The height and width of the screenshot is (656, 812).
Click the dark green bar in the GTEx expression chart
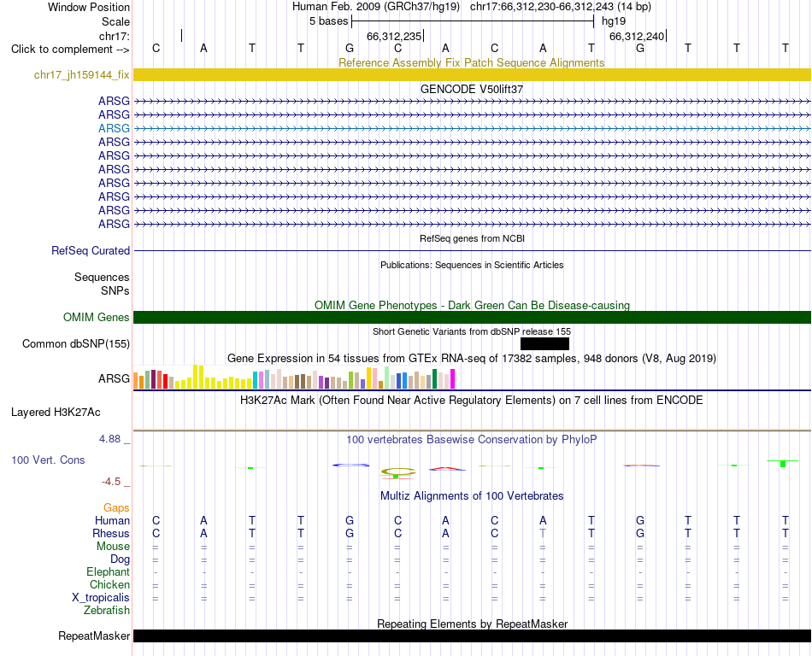434,378
